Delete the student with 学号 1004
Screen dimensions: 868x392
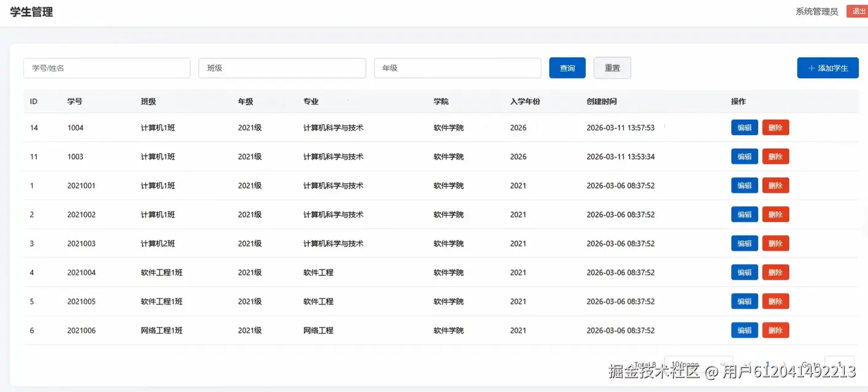[x=775, y=128]
